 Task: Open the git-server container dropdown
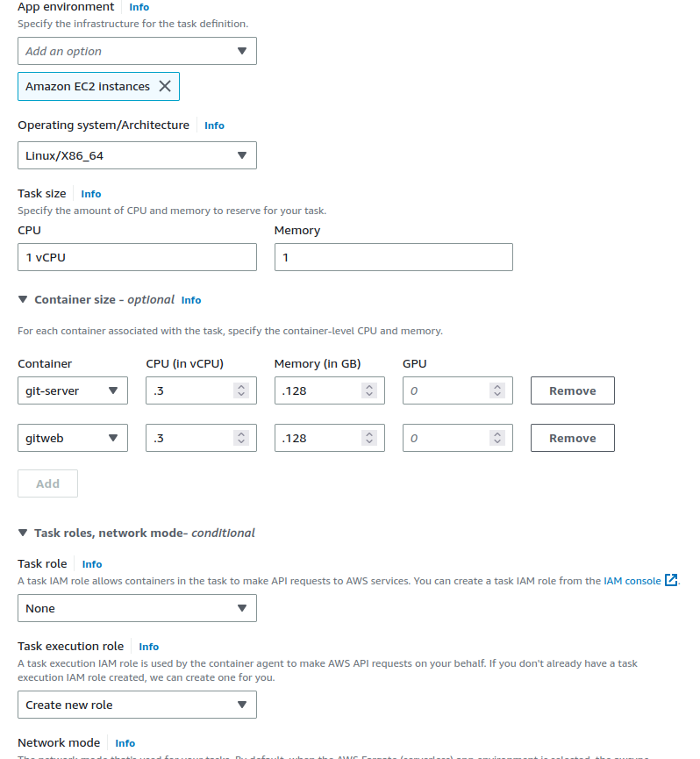point(73,390)
